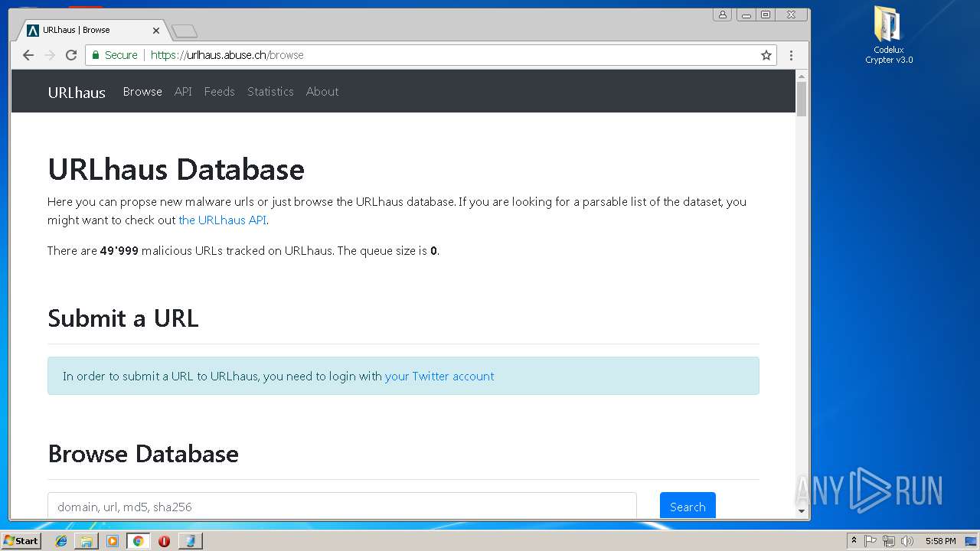Switch to Chrome in the taskbar
The image size is (980, 551).
[x=138, y=541]
